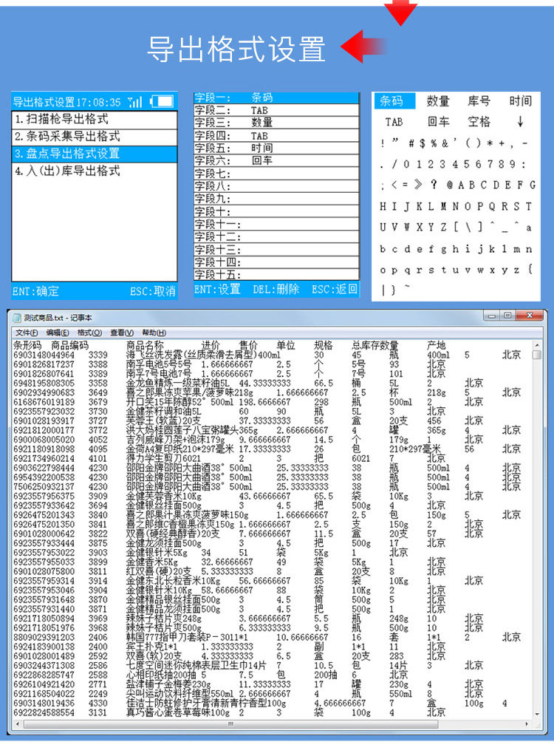554x756 pixels.
Task: Select the 字段六 回车 row
Action: [276, 160]
